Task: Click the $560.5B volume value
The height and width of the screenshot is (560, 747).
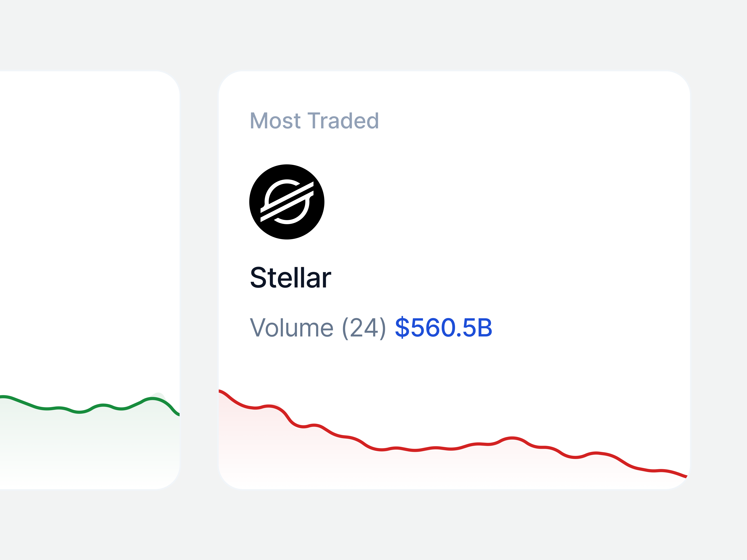Action: (443, 327)
